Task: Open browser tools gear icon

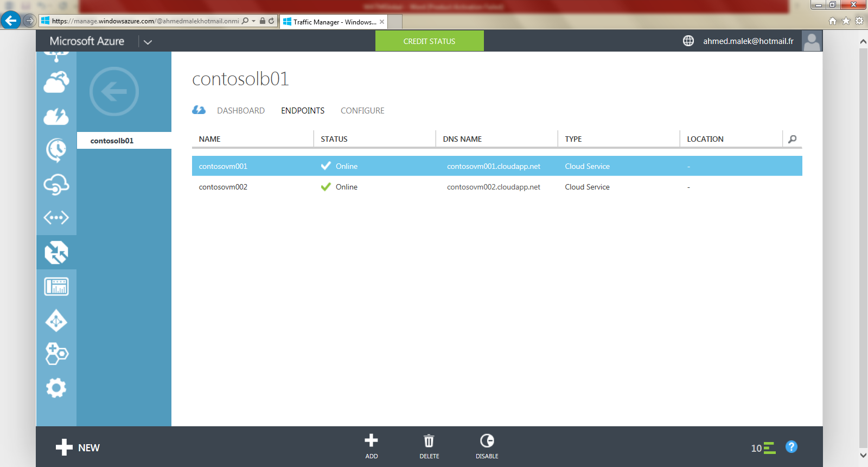Action: 859,21
